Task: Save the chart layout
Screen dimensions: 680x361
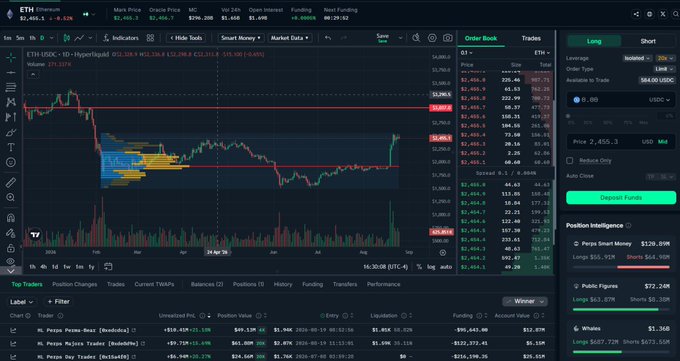Action: pyautogui.click(x=382, y=38)
